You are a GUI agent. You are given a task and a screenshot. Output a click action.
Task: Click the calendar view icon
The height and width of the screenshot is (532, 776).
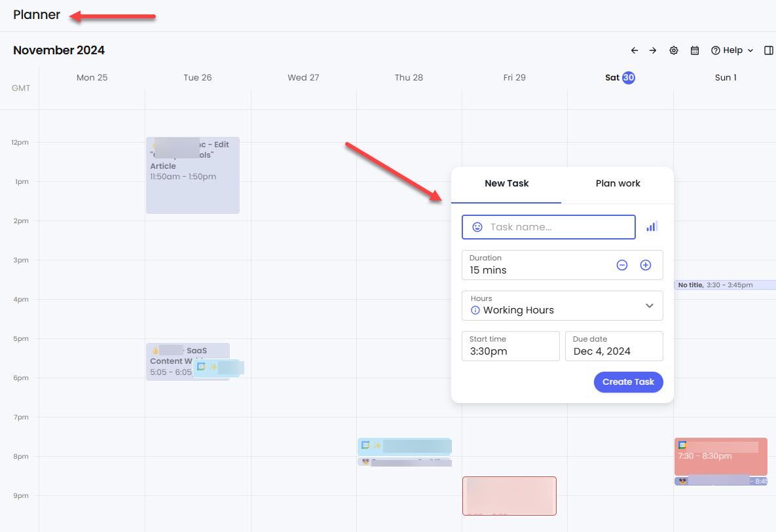point(695,50)
